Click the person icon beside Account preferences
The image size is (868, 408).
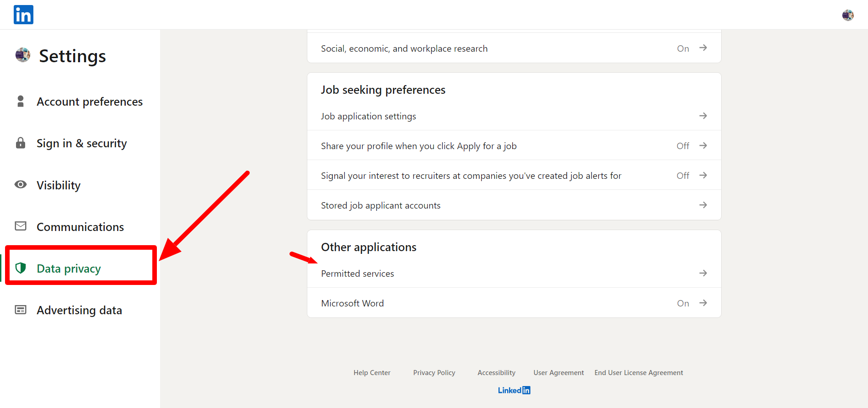coord(21,101)
